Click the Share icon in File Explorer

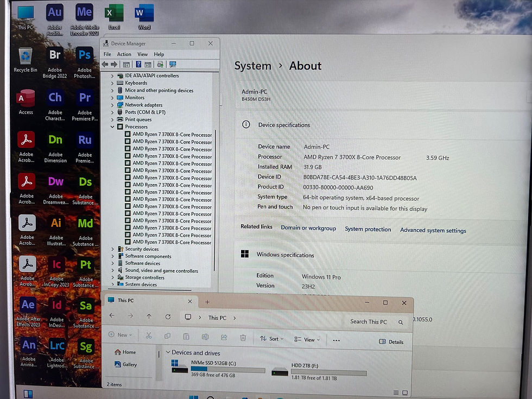(224, 337)
